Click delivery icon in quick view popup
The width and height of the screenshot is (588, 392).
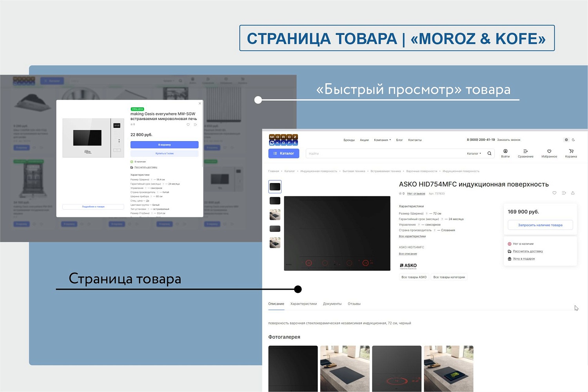(x=132, y=167)
